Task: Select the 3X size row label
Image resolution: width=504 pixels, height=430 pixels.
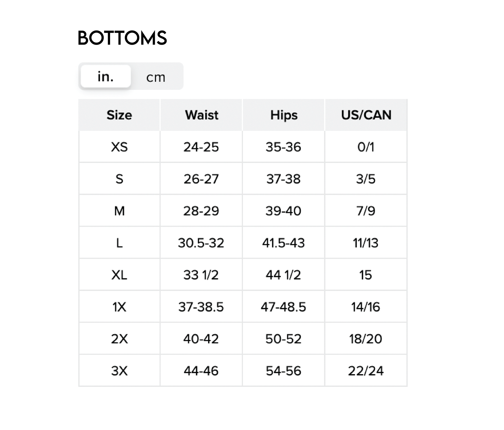Action: pos(119,371)
